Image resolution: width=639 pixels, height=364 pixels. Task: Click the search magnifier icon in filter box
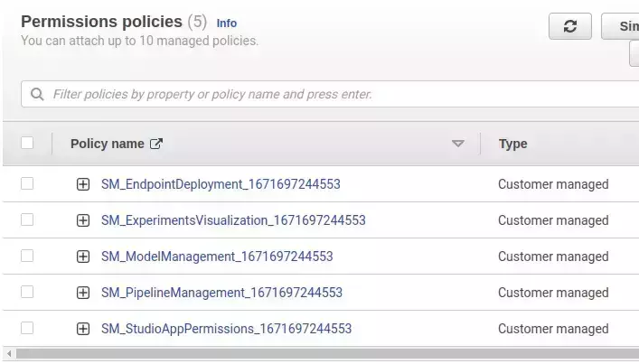[x=37, y=94]
